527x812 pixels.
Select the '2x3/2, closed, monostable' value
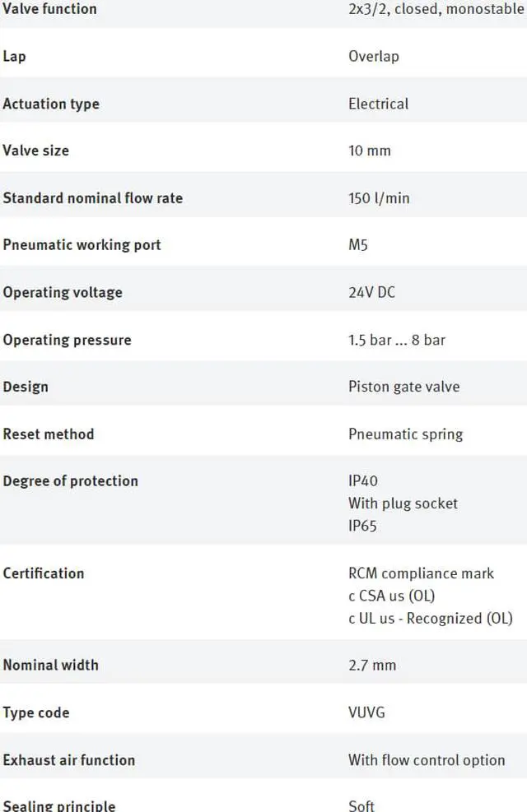click(x=436, y=9)
